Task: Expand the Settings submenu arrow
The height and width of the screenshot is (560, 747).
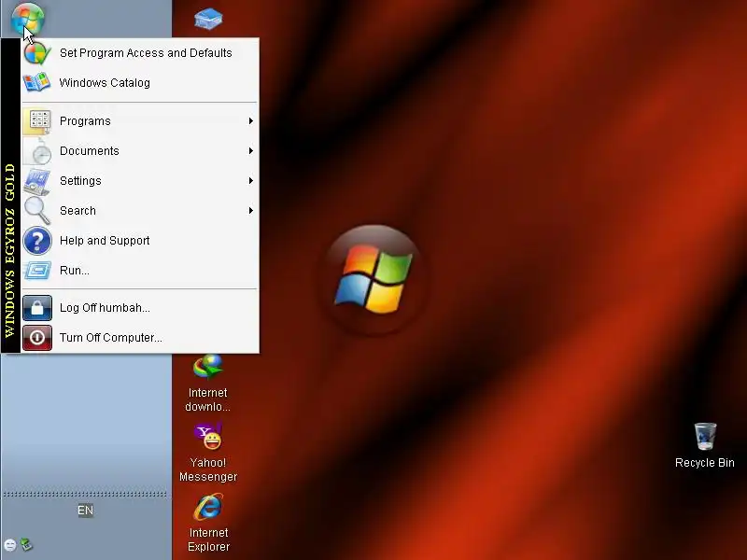Action: point(250,181)
